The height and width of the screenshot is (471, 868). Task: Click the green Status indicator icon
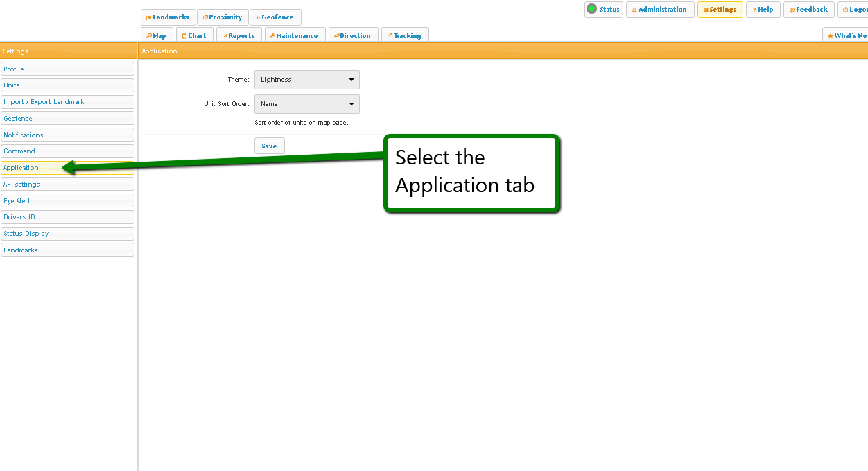click(x=591, y=10)
